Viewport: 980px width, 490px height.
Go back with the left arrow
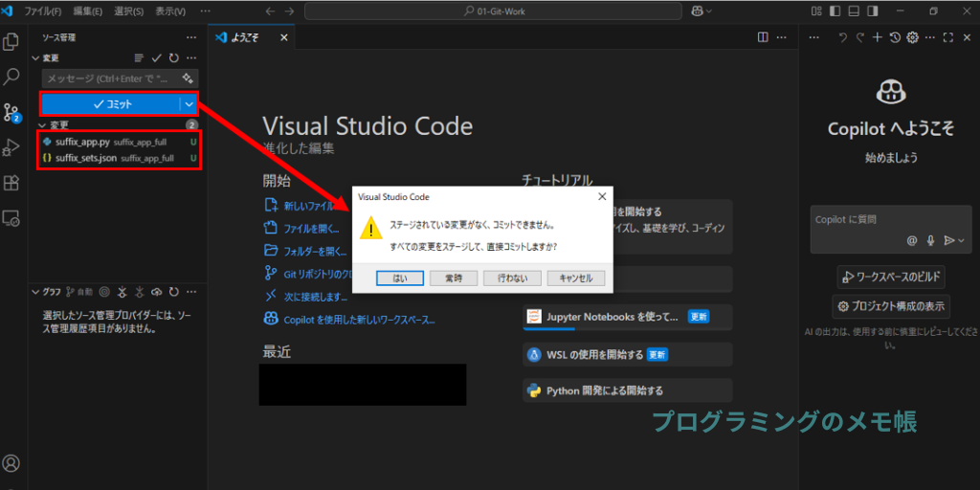pyautogui.click(x=269, y=11)
